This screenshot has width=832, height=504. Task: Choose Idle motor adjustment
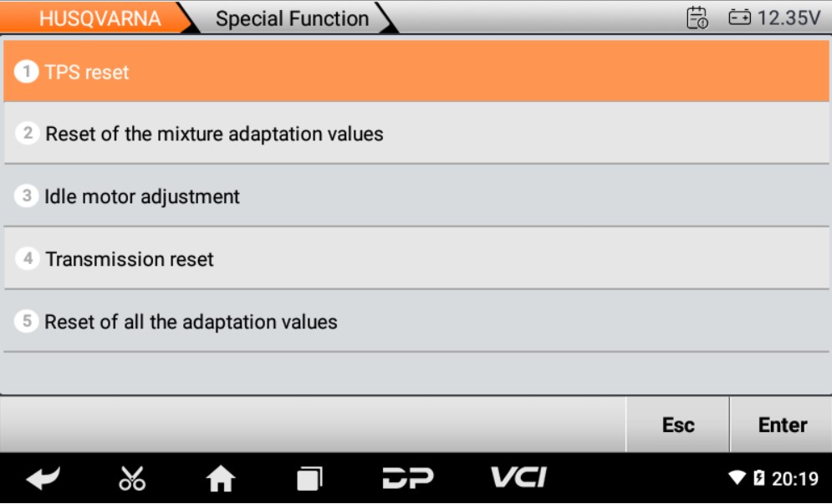click(416, 196)
